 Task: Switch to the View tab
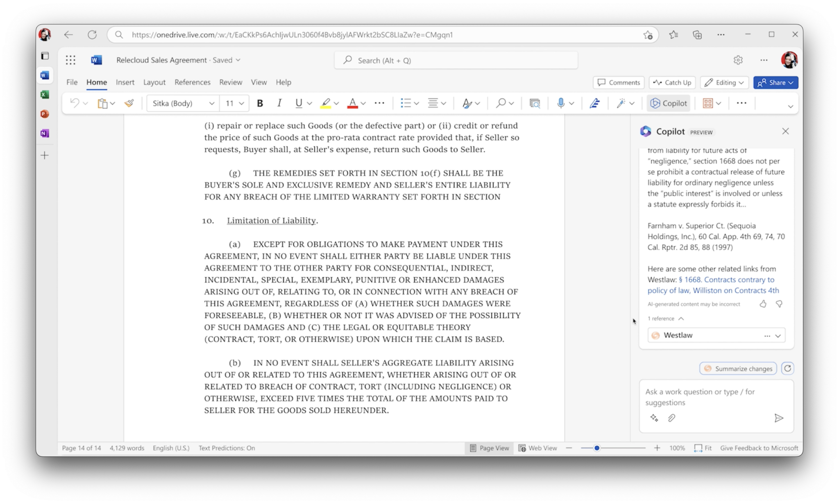click(259, 82)
